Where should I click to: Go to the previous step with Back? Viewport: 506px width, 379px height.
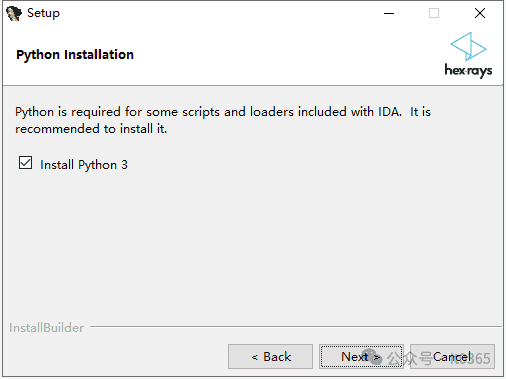pyautogui.click(x=270, y=356)
